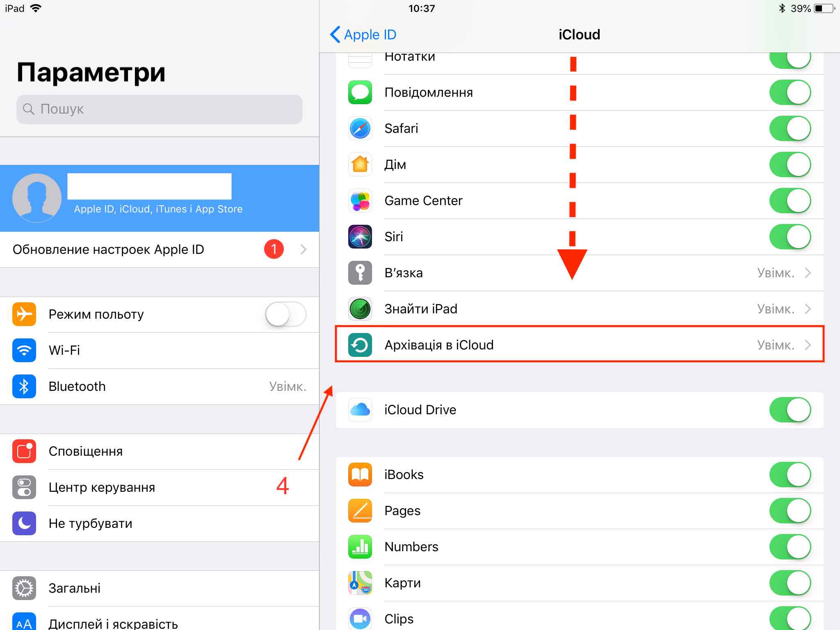
Task: Tap the iCloud Backup icon
Action: tap(362, 343)
